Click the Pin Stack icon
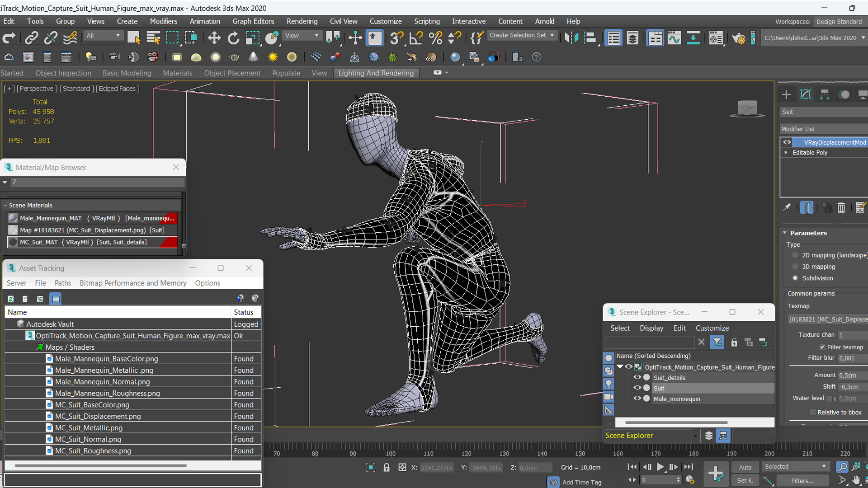The height and width of the screenshot is (488, 868). click(787, 207)
